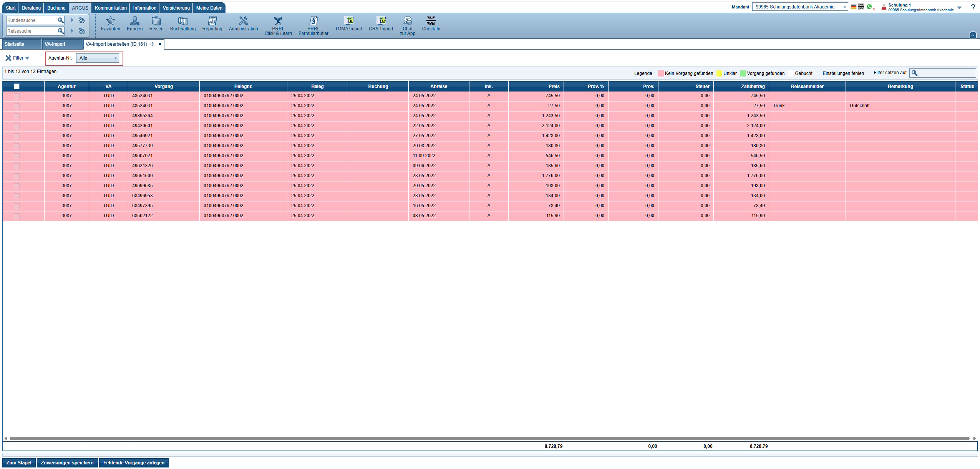This screenshot has width=980, height=469.
Task: Open the help question mark
Action: (x=973, y=7)
